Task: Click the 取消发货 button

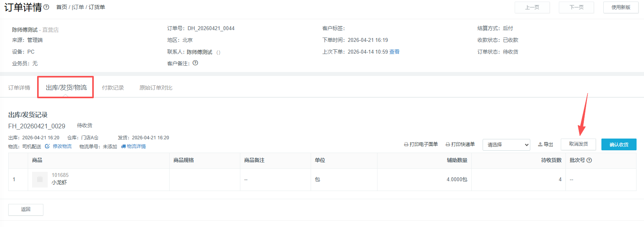Action: pyautogui.click(x=578, y=144)
